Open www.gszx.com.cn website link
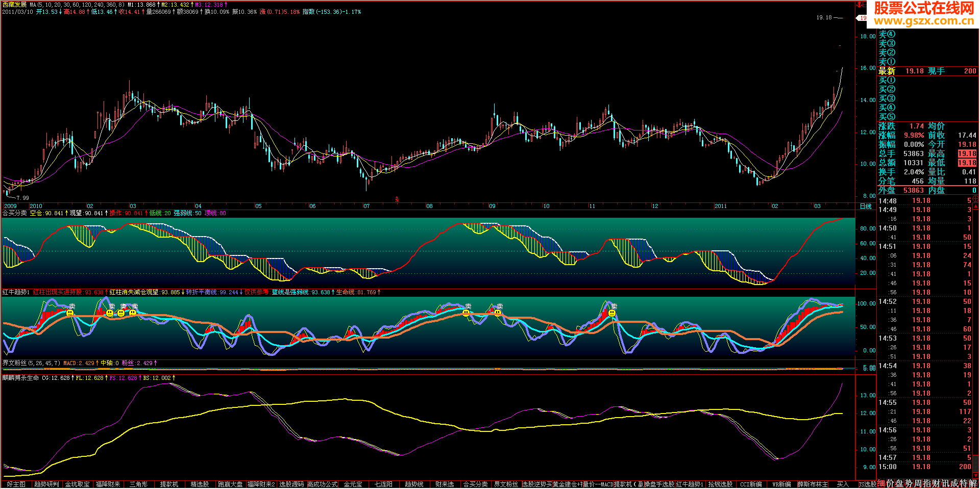Screen dimensions: 980x489 924,21
